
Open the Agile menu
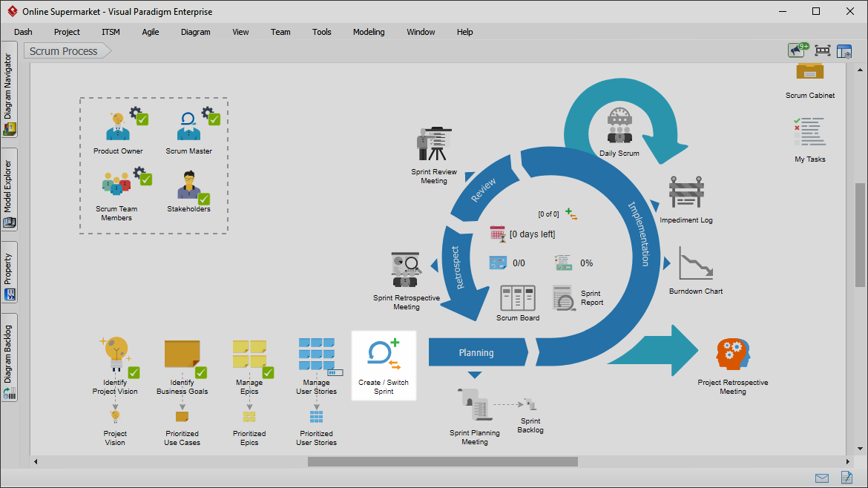pyautogui.click(x=151, y=32)
